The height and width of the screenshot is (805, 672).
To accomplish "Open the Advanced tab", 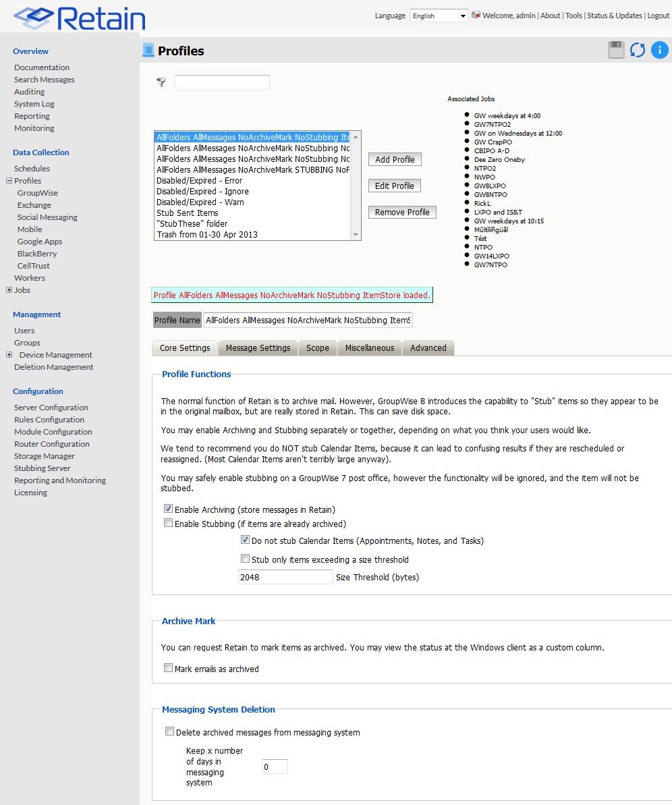I will 428,348.
